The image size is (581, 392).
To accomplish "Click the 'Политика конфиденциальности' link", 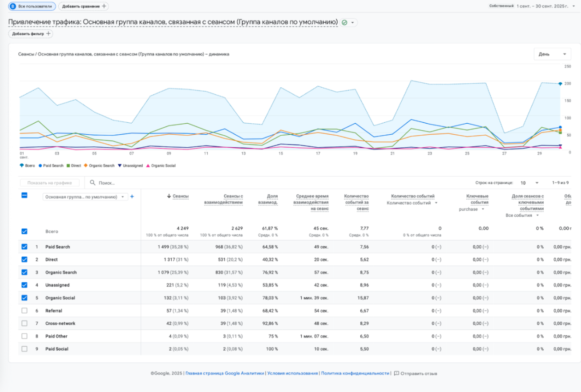I will [355, 373].
